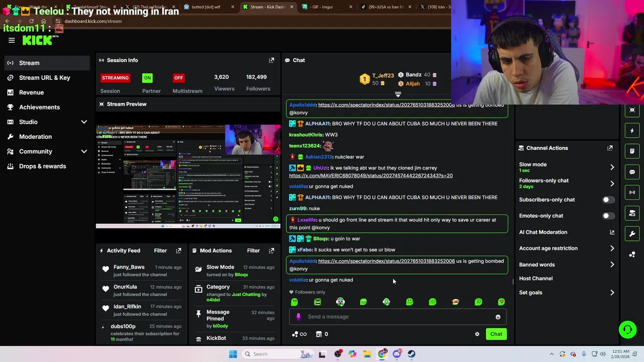
Task: Select Revenue in sidebar
Action: (x=31, y=93)
